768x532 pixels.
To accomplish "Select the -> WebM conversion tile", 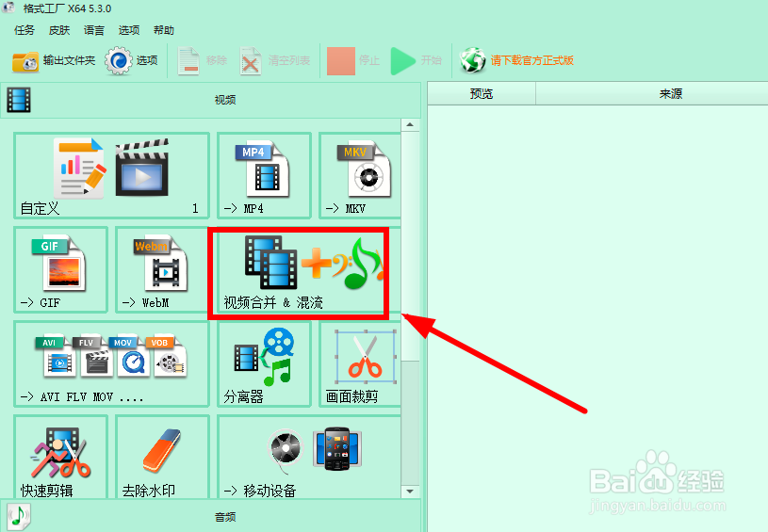I will 162,269.
